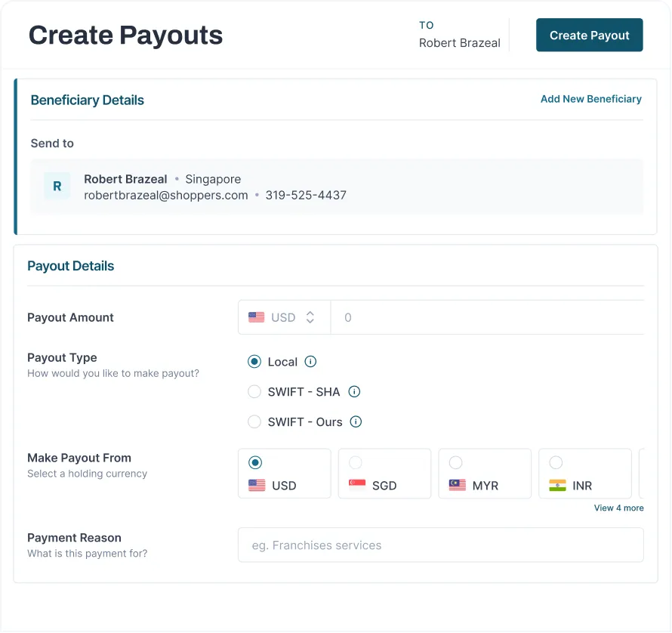Click the SWIFT - Ours info icon
The image size is (672, 633).
click(x=356, y=422)
